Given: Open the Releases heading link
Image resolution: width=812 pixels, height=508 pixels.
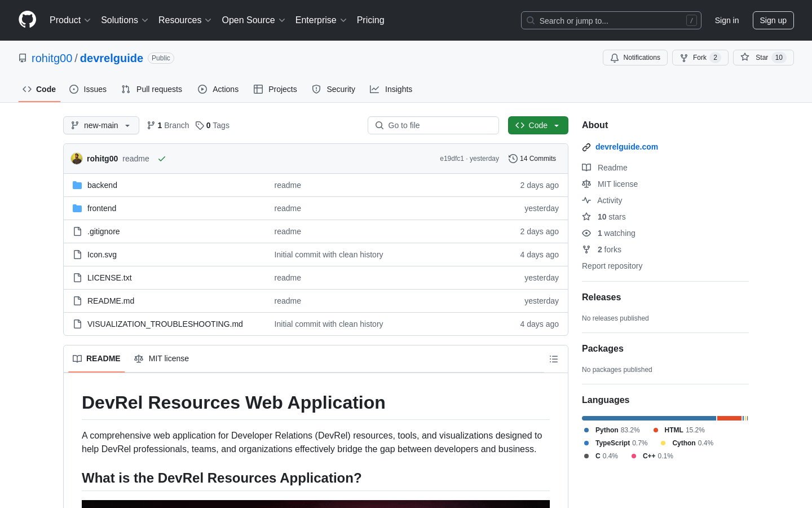Looking at the screenshot, I should [601, 297].
